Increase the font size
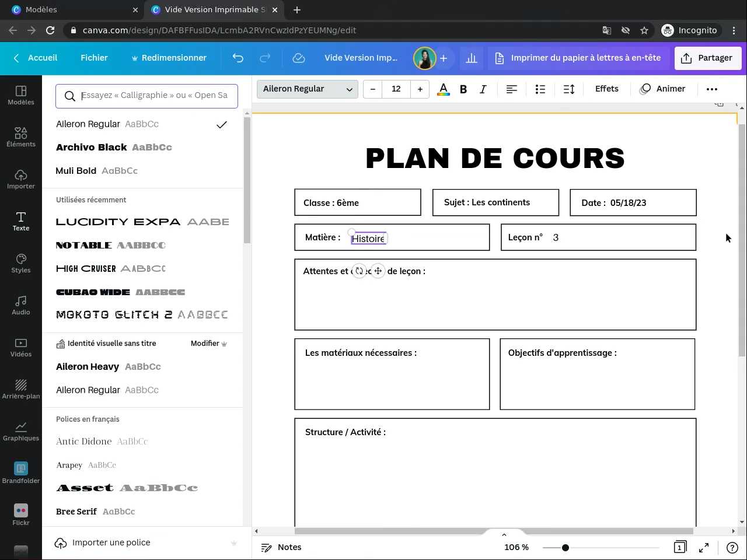Screen dimensions: 747x560 (x=420, y=89)
